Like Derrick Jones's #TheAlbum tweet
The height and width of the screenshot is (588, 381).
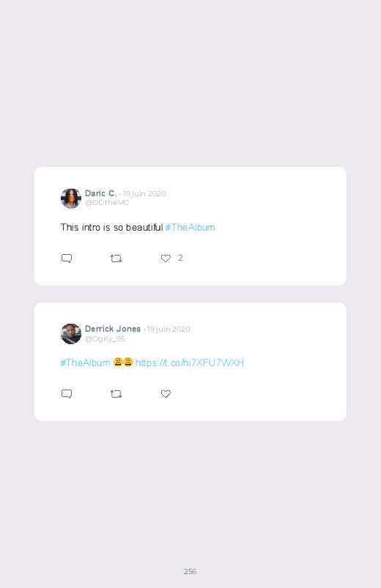tap(166, 394)
